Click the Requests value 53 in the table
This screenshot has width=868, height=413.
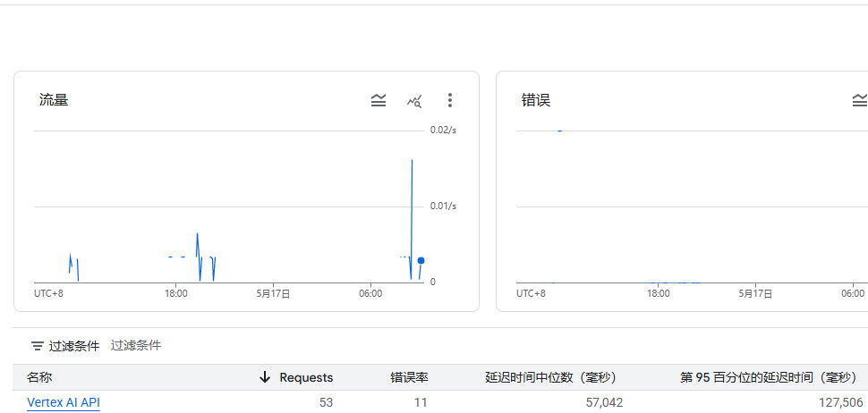click(326, 402)
